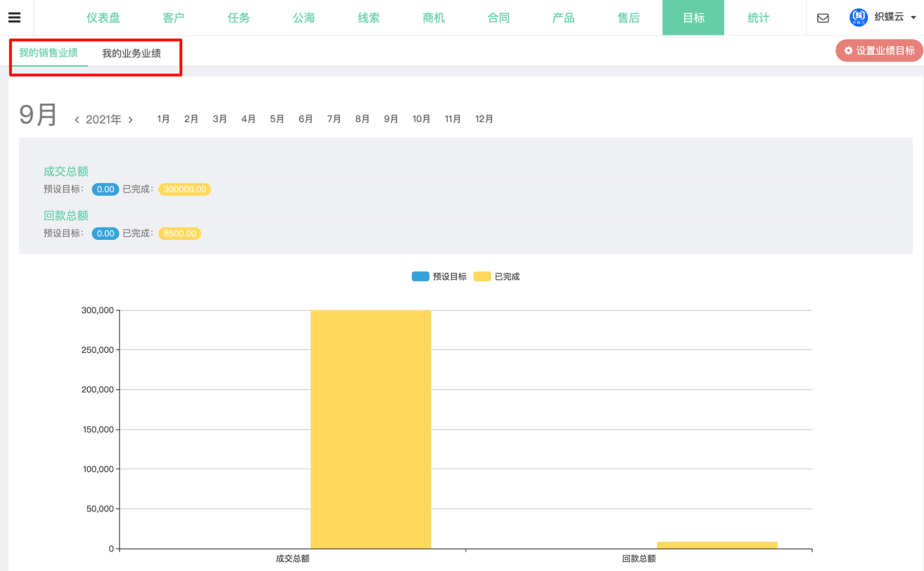The image size is (924, 571).
Task: Open the 任务 tasks menu
Action: point(239,17)
